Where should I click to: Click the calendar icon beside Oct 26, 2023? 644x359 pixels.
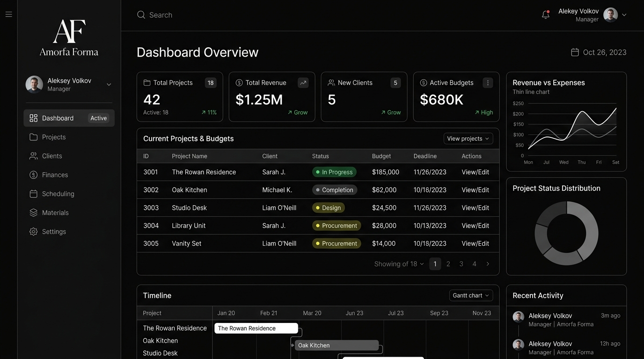[575, 52]
